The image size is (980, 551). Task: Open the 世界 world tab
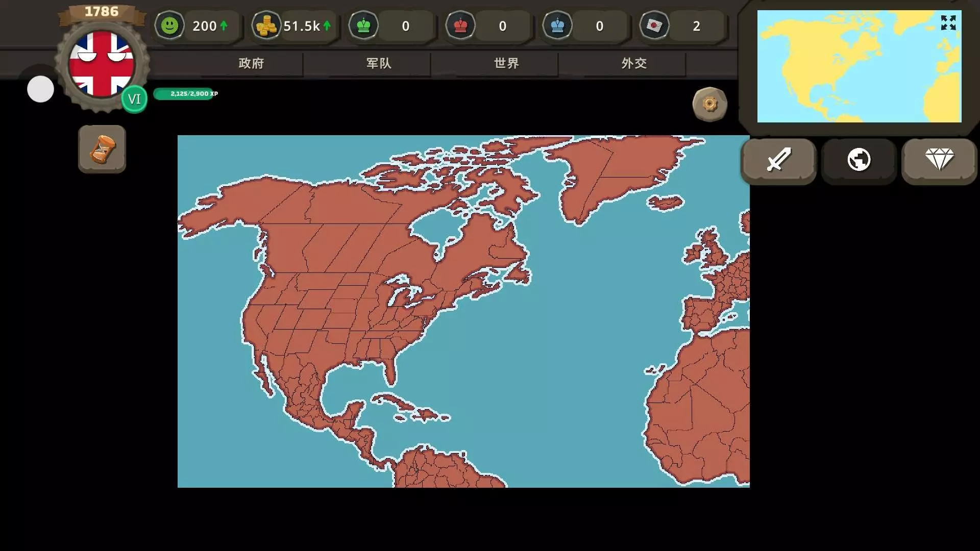[x=506, y=63]
